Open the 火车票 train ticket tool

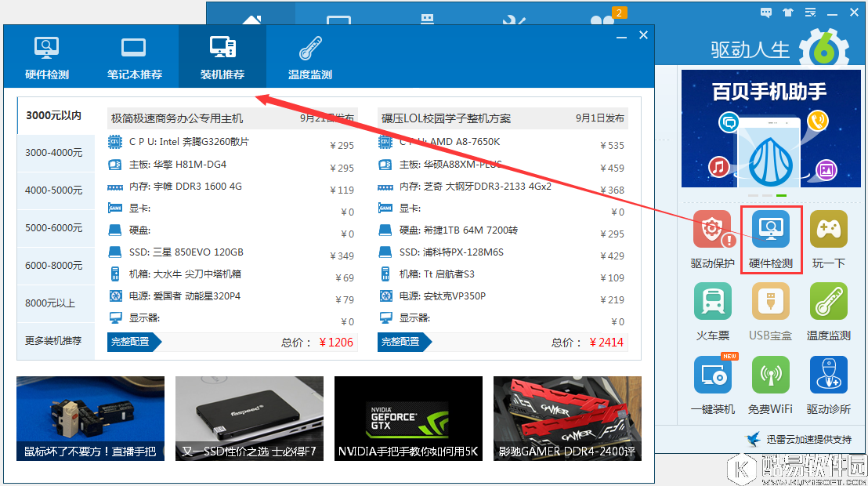(x=712, y=302)
